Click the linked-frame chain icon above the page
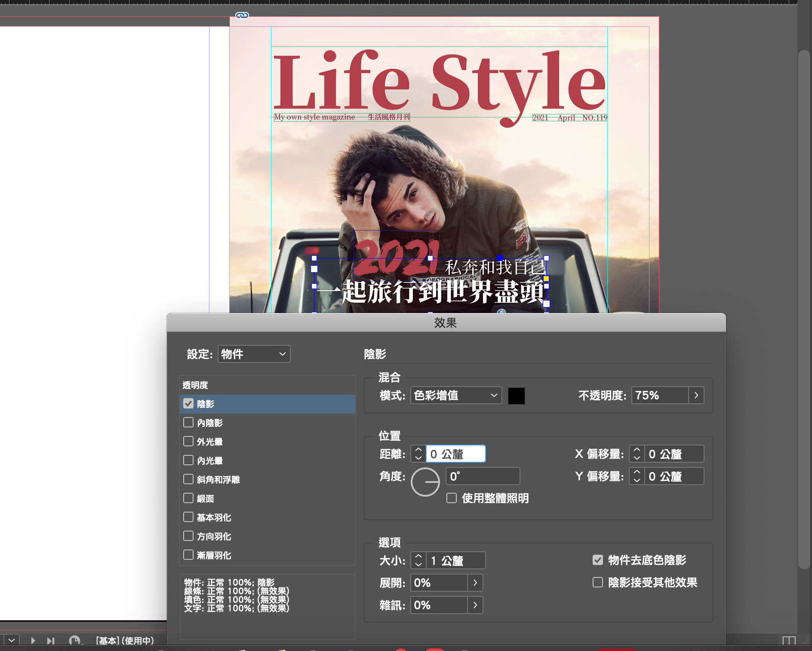Screen dimensions: 812x651 coord(242,15)
